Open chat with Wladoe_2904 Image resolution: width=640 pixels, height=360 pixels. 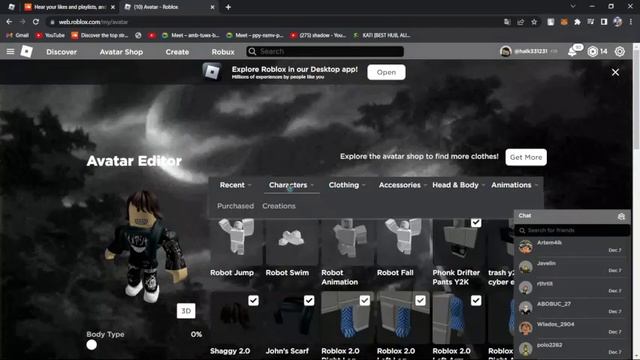(571, 328)
